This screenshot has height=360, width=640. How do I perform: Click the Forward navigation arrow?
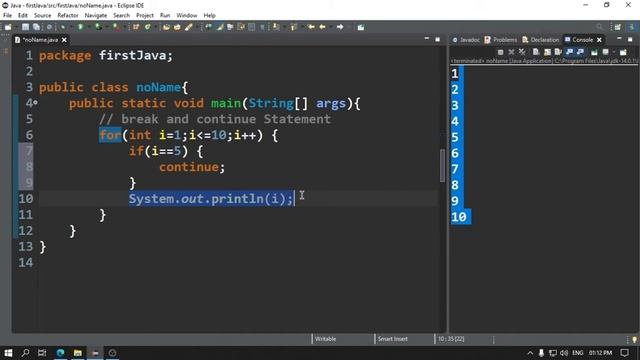340,27
